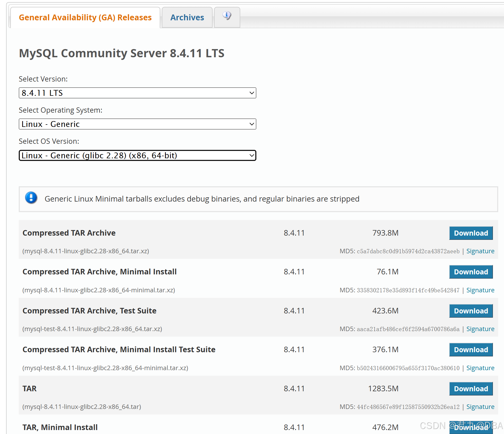Open the Select OS Version dropdown
Screen dimensions: 504x434
[138, 155]
